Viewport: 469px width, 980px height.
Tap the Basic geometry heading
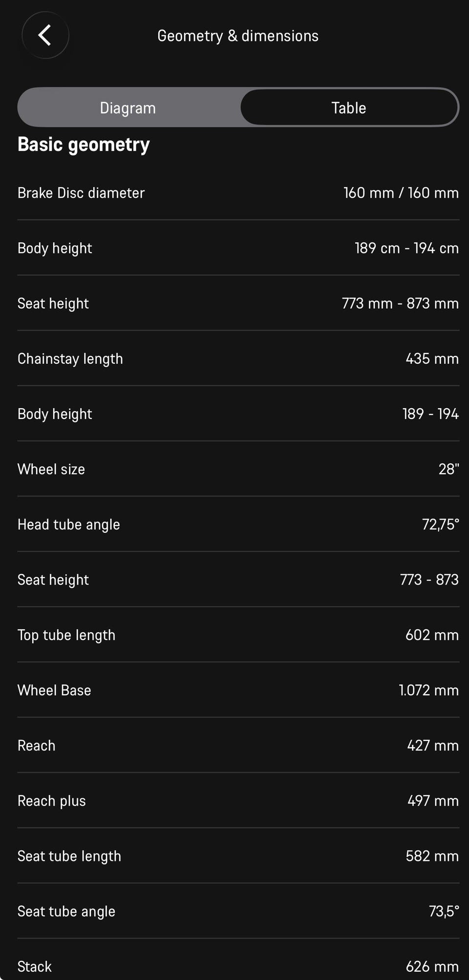pos(84,145)
